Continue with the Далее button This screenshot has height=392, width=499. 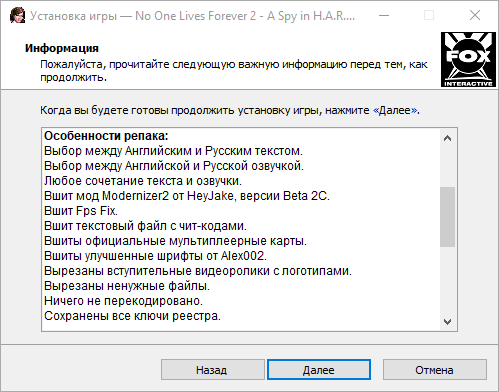pos(319,370)
